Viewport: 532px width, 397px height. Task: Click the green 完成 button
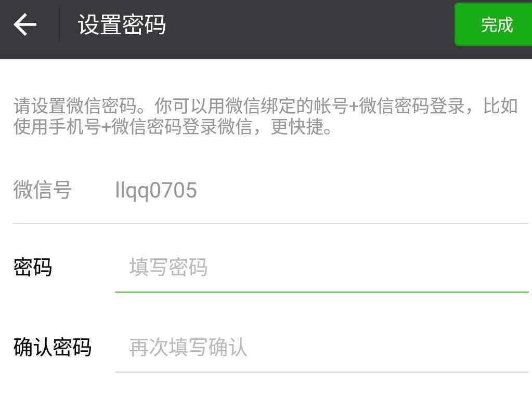494,24
